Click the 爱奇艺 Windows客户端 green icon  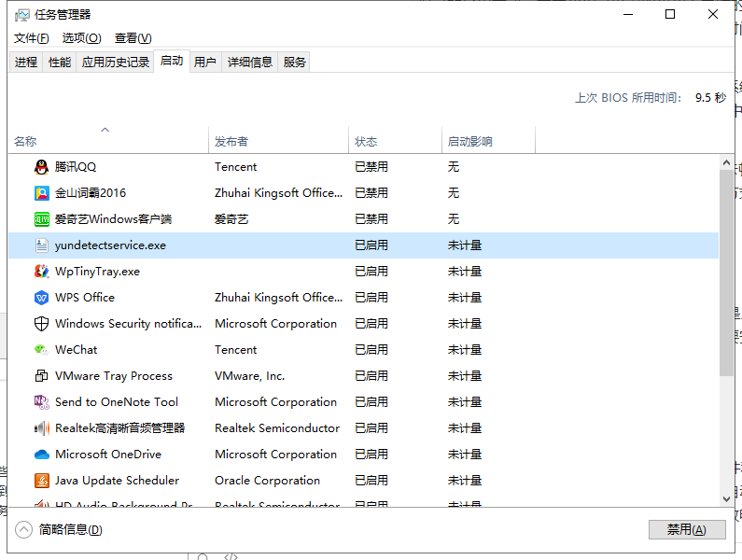click(x=42, y=219)
